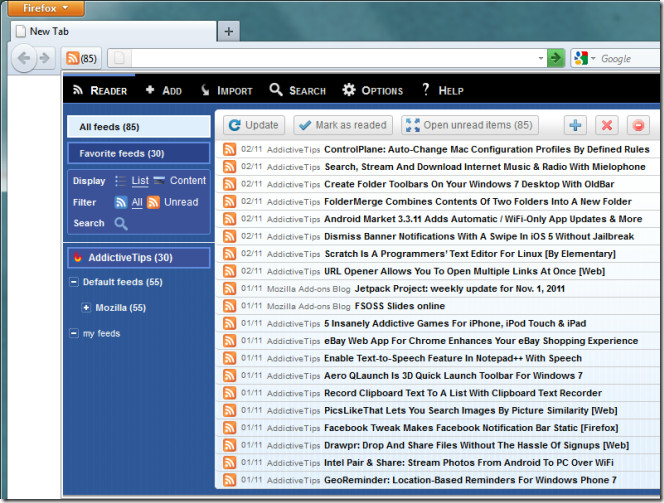
Task: Click the Google search input field
Action: [x=630, y=58]
